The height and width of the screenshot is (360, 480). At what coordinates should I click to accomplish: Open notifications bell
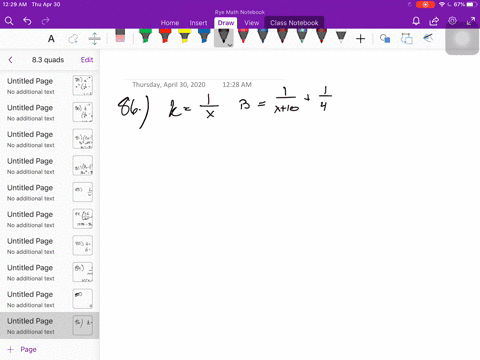416,21
